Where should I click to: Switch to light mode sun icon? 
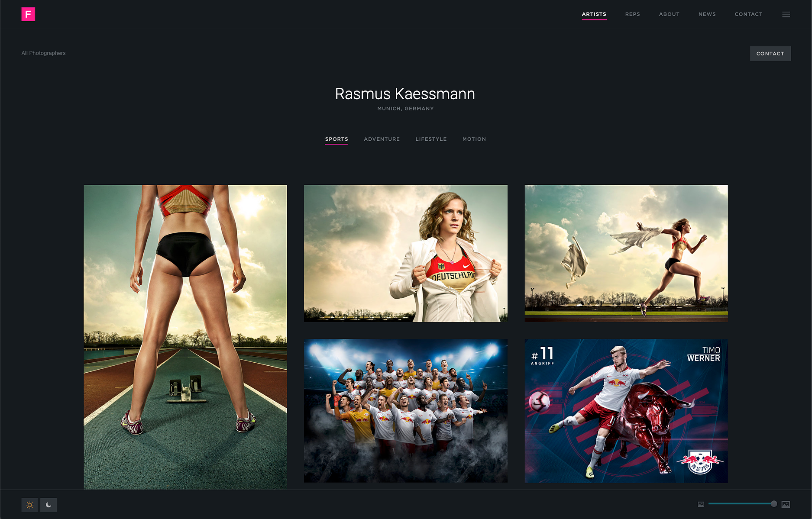point(30,505)
